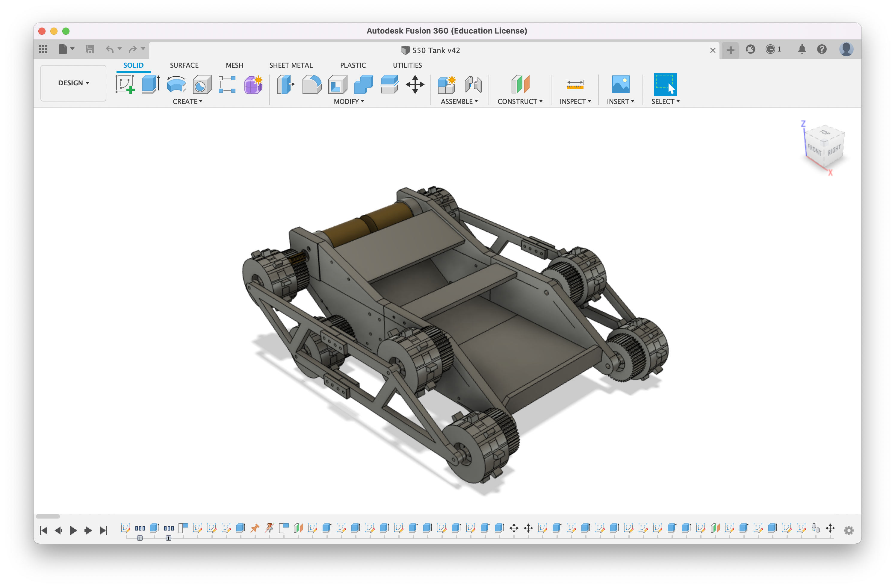Select the Revolve tool icon
Image resolution: width=895 pixels, height=588 pixels.
176,84
